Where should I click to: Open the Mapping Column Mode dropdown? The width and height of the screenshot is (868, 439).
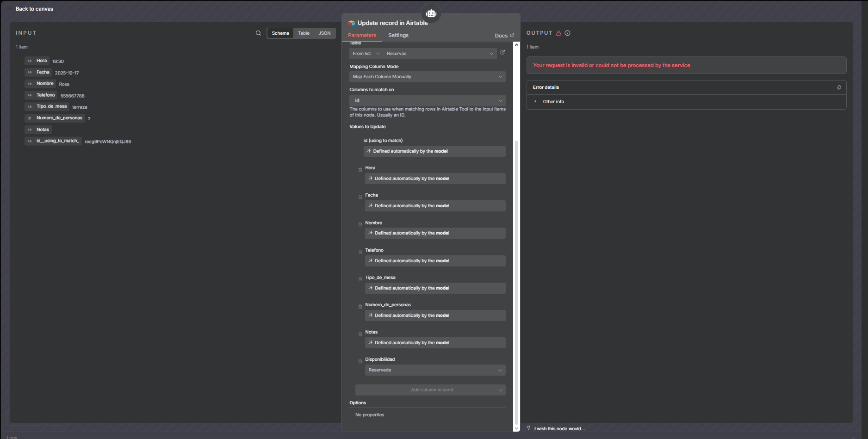pos(427,77)
